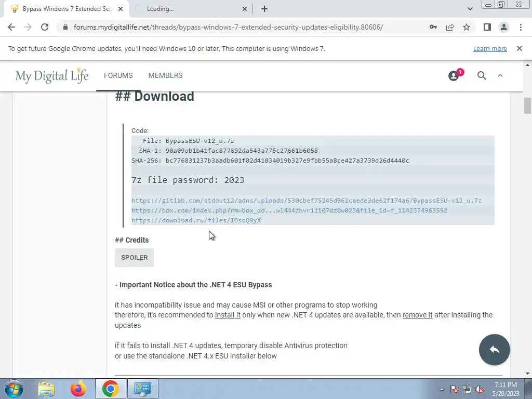
Task: Click the round reply arrow button
Action: tap(495, 350)
